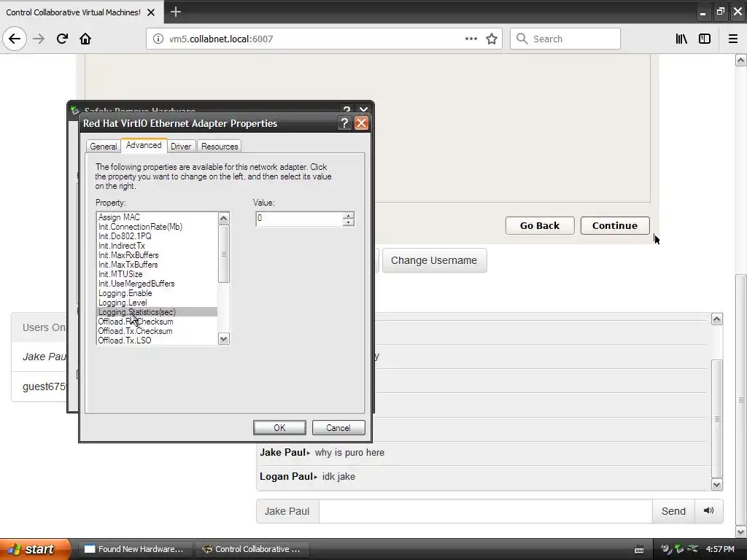The height and width of the screenshot is (560, 747).
Task: Cancel the Adapter Properties dialog
Action: pyautogui.click(x=338, y=427)
